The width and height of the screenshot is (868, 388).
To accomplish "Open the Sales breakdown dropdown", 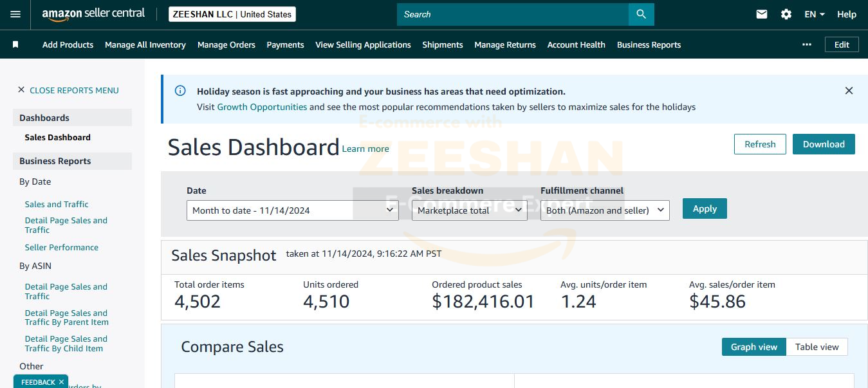I will [x=469, y=210].
